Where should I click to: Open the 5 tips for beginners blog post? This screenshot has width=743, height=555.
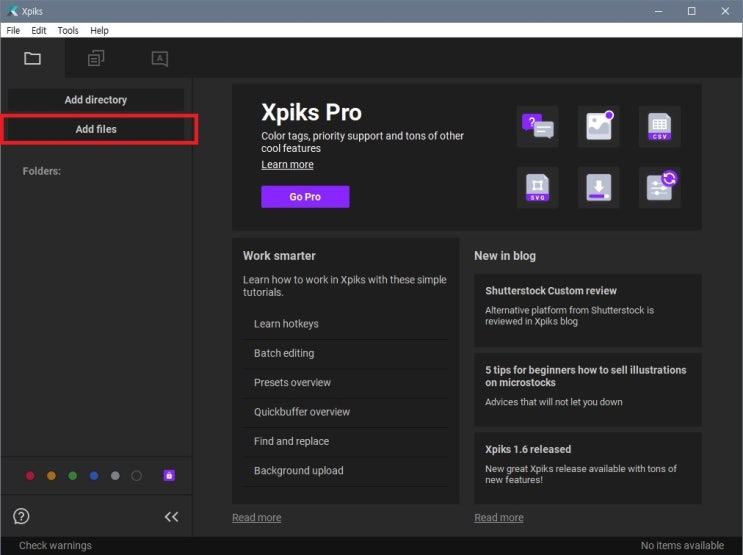588,389
